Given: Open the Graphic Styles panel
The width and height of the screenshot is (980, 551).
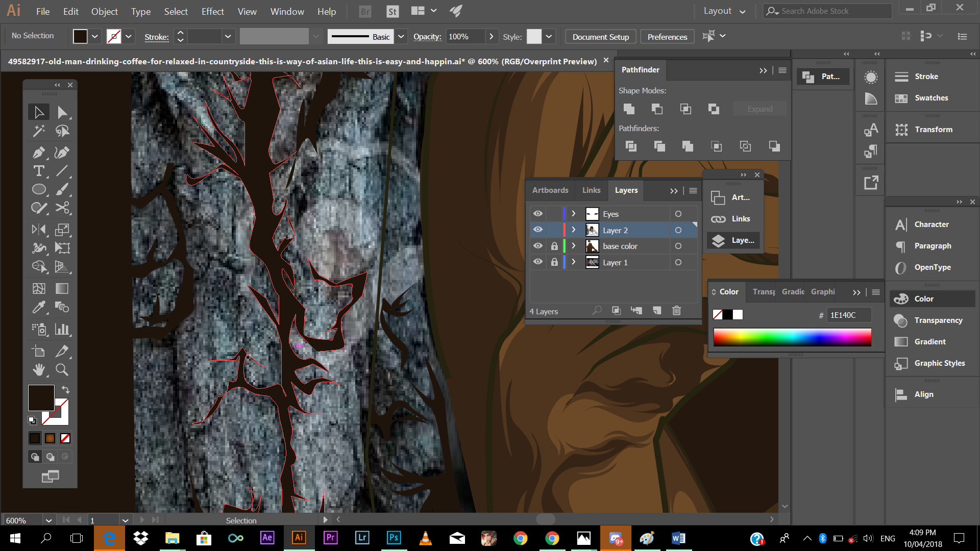Looking at the screenshot, I should (x=939, y=363).
